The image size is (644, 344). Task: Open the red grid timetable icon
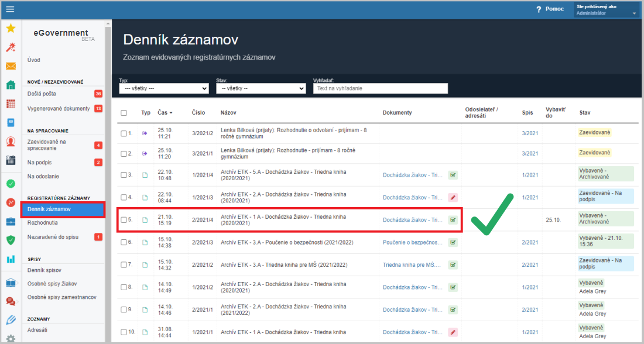11,104
